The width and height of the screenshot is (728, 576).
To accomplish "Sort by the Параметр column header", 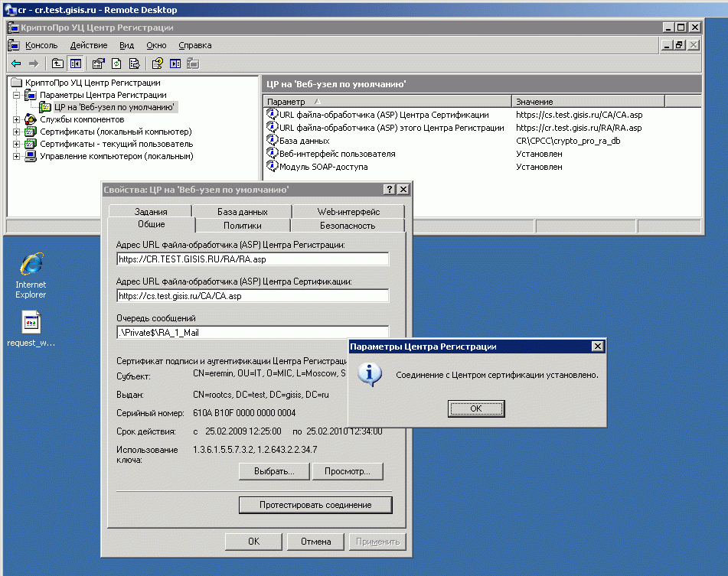I will coord(387,102).
